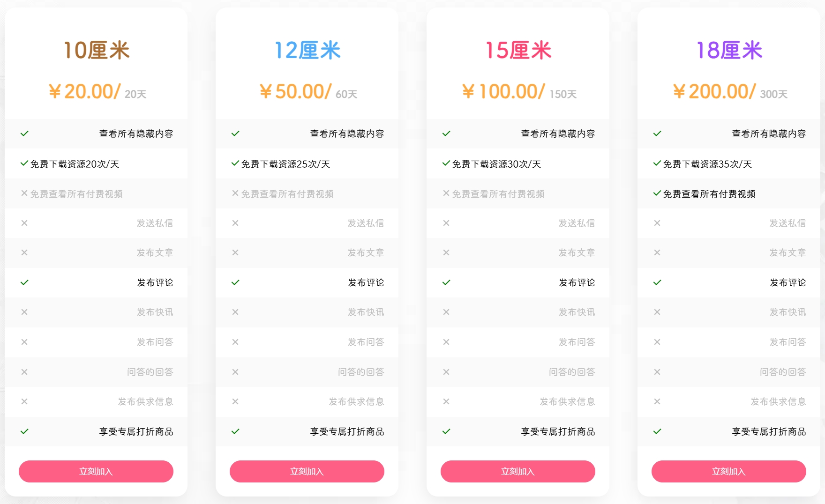Click cross icon beside 发布供求信息 in 10厘米 card
Viewport: 825px width, 504px height.
[24, 401]
